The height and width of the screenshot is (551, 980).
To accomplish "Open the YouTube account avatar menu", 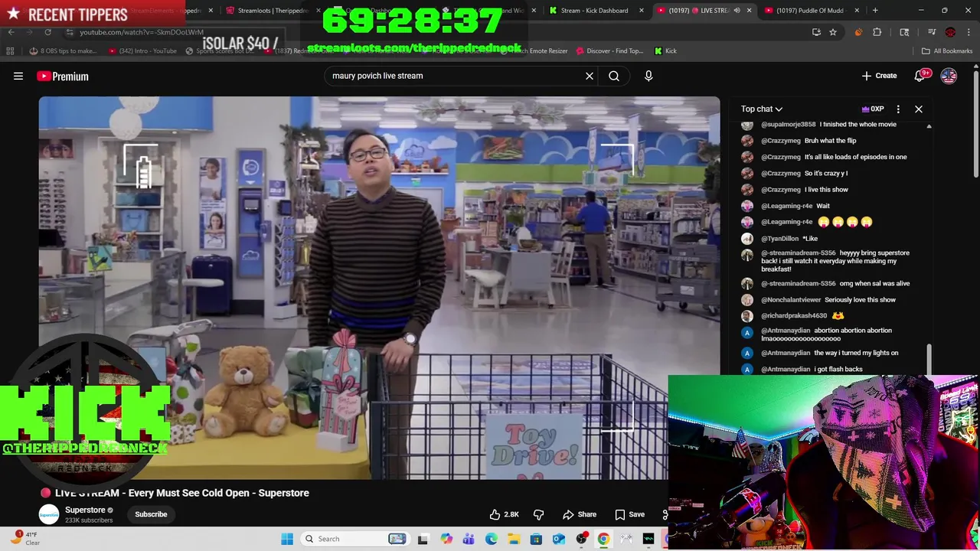I will click(949, 76).
